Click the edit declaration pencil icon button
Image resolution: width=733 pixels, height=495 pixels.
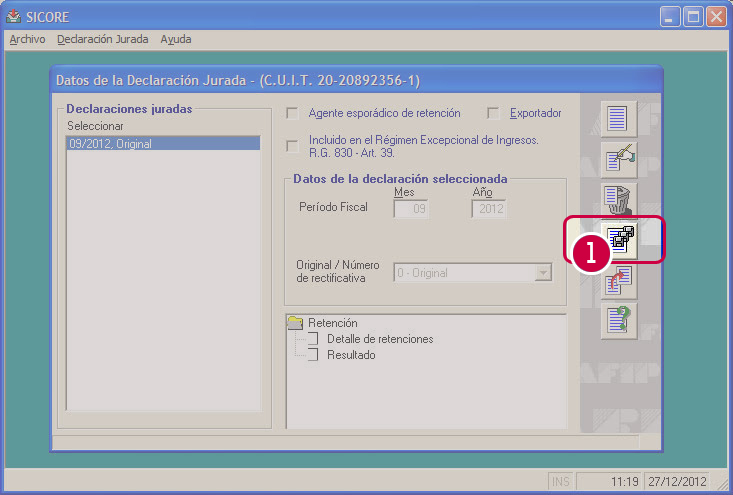[x=618, y=159]
